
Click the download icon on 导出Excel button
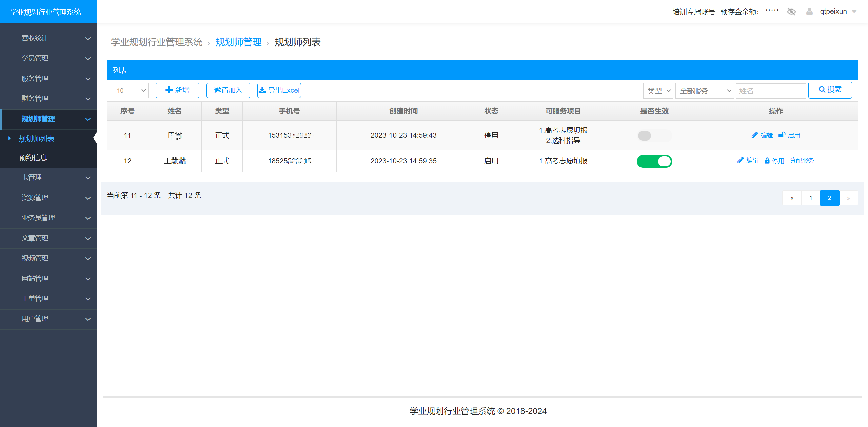click(262, 90)
